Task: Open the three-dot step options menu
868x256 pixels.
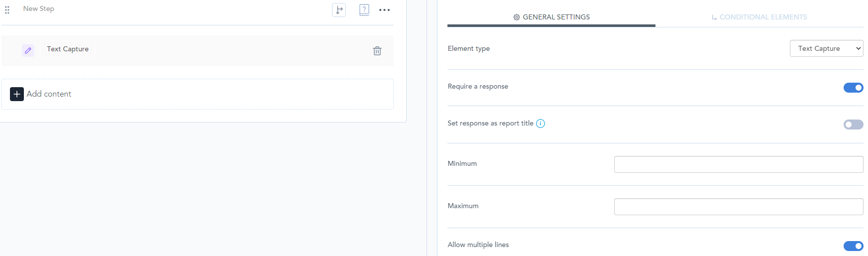Action: coord(384,10)
